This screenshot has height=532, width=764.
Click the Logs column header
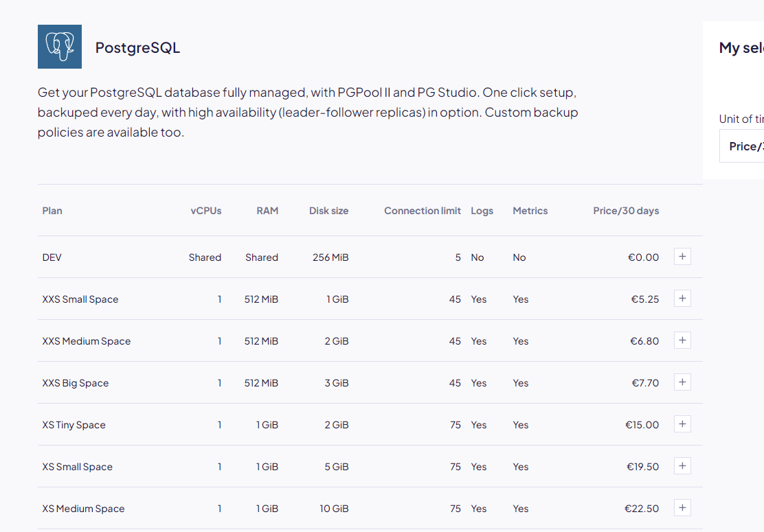coord(482,211)
